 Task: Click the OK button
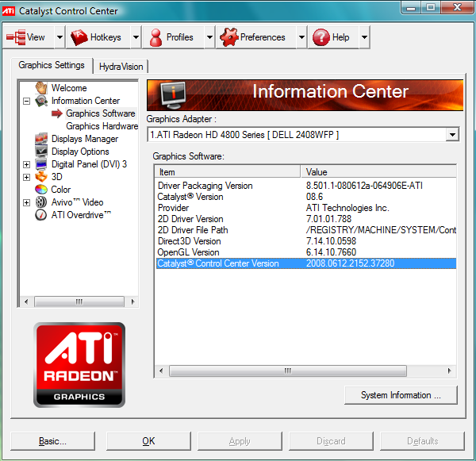148,441
